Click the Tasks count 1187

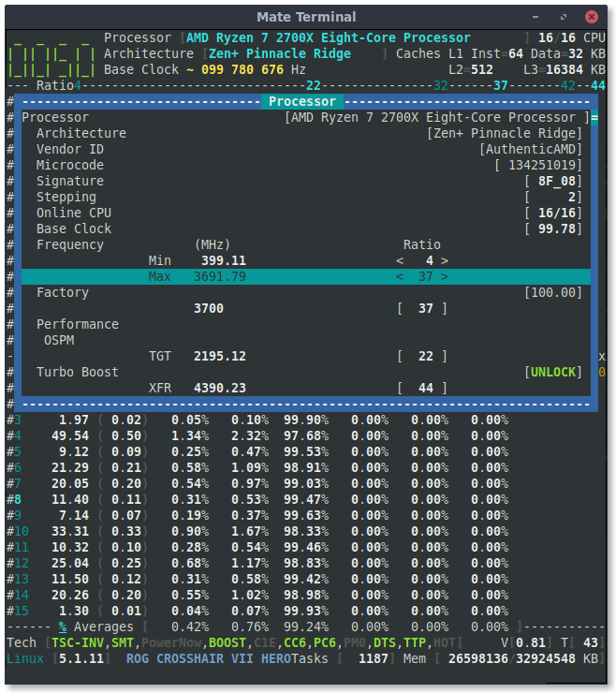coord(374,658)
